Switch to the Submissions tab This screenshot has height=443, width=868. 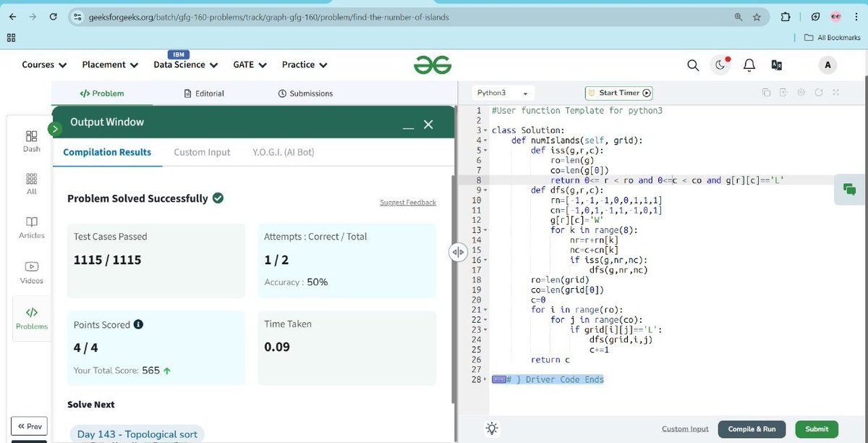[305, 93]
